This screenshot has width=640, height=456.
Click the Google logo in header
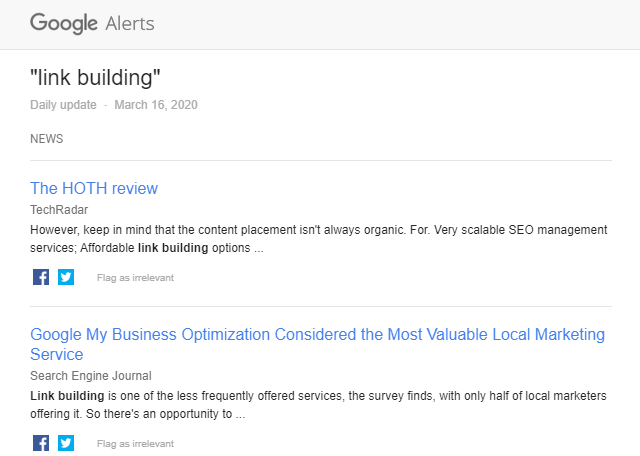(x=62, y=23)
